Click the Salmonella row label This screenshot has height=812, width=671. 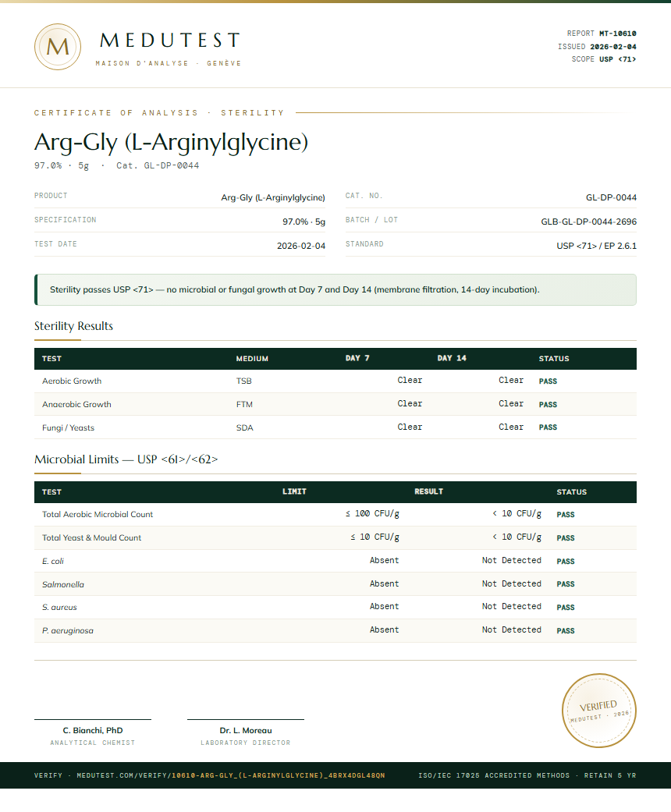point(62,584)
